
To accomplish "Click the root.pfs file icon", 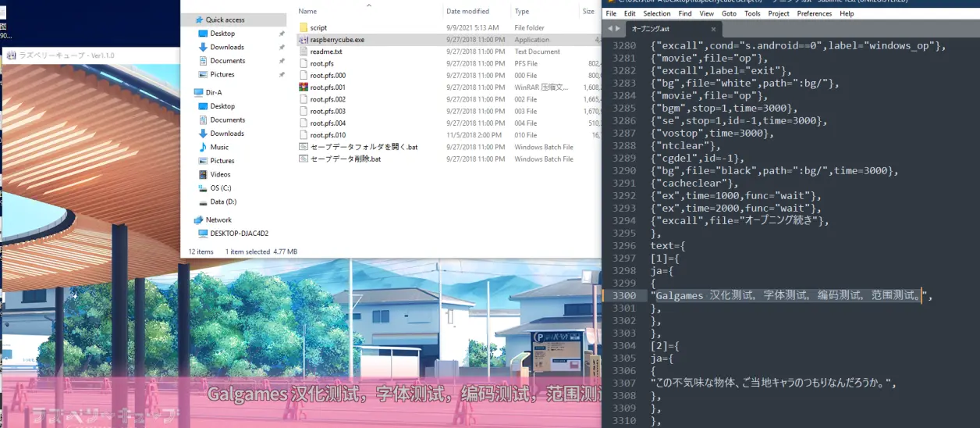I will pyautogui.click(x=304, y=63).
